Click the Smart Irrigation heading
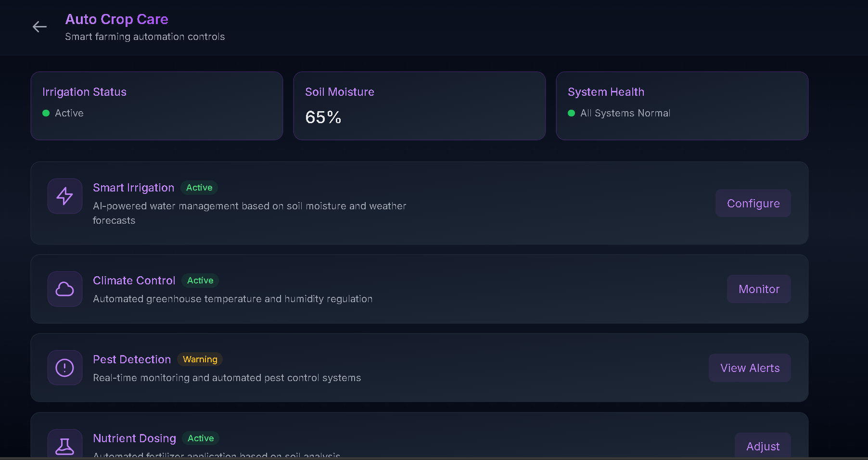This screenshot has height=460, width=868. pos(133,188)
